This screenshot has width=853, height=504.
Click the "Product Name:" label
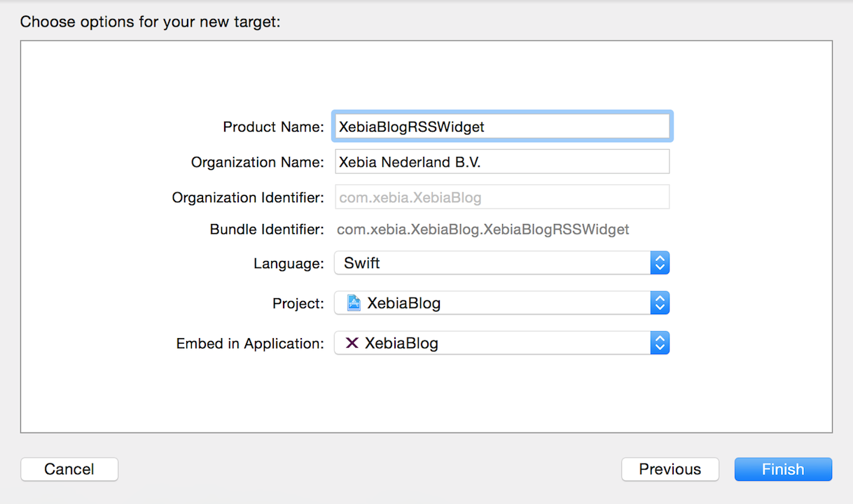tap(273, 127)
